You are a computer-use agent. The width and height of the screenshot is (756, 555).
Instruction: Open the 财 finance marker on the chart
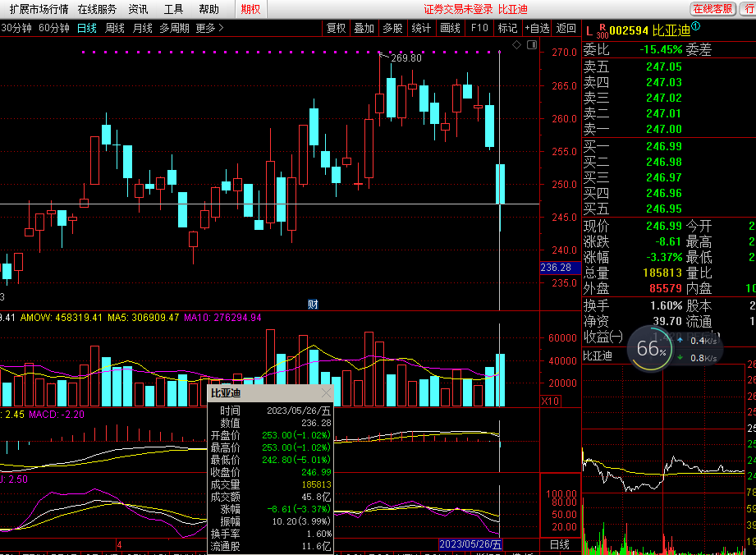click(313, 305)
